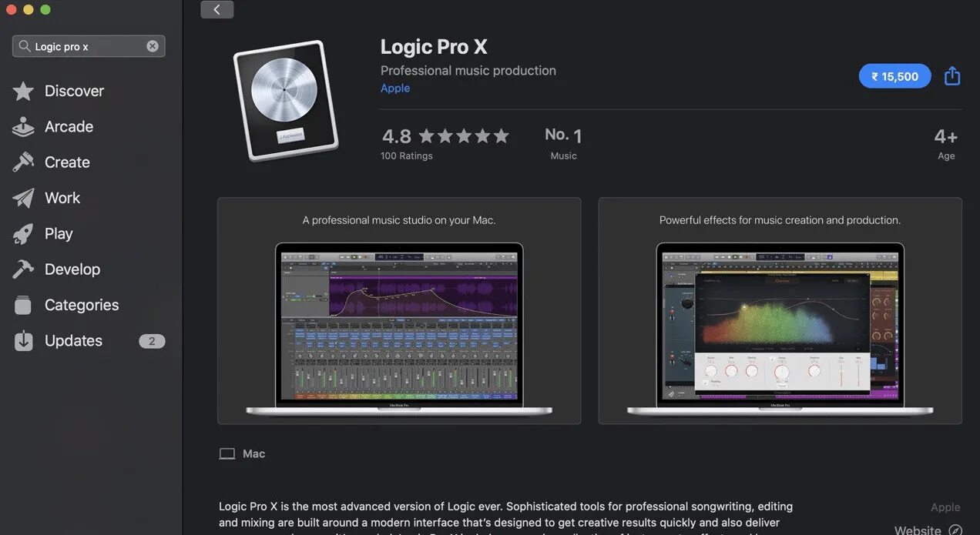Viewport: 980px width, 535px height.
Task: Open Updates in the sidebar
Action: (73, 341)
